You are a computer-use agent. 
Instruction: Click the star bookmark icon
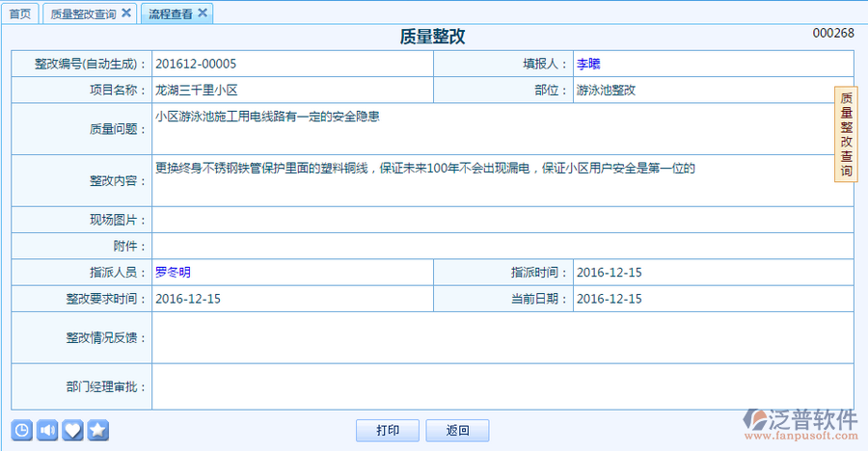tap(98, 430)
